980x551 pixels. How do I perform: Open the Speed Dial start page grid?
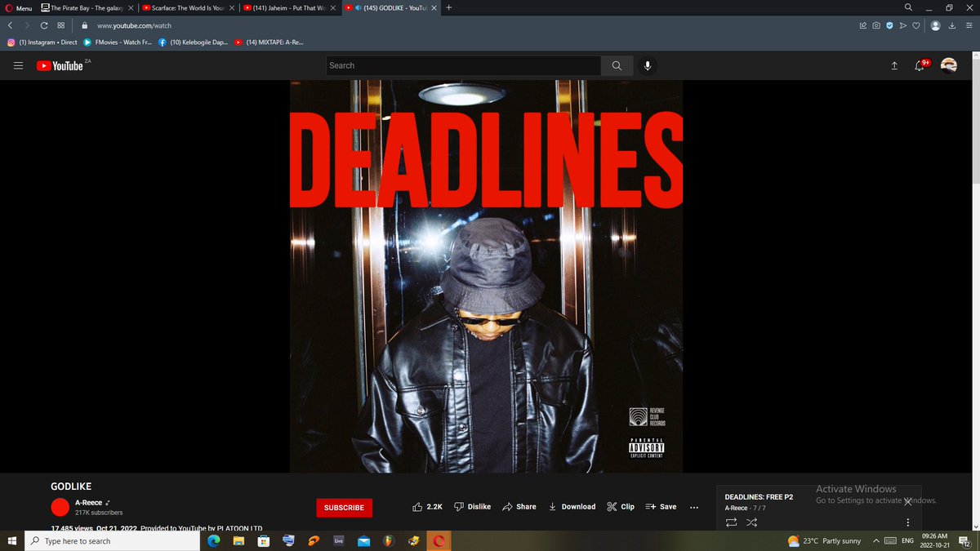(x=60, y=25)
